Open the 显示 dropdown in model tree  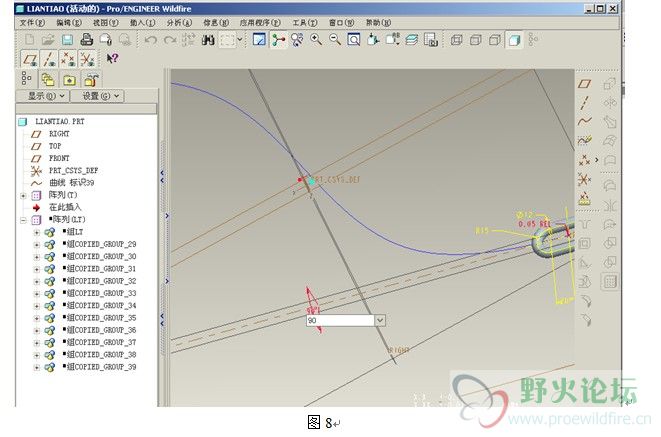click(42, 96)
